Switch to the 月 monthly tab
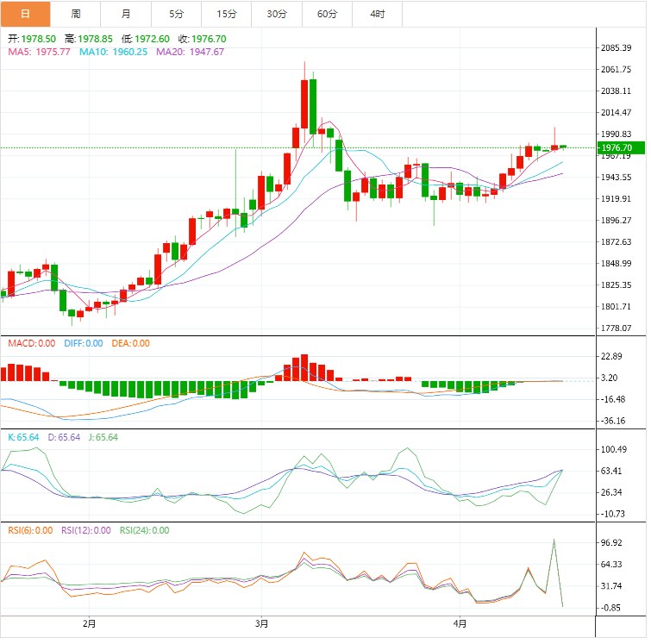651x644 pixels. 127,14
